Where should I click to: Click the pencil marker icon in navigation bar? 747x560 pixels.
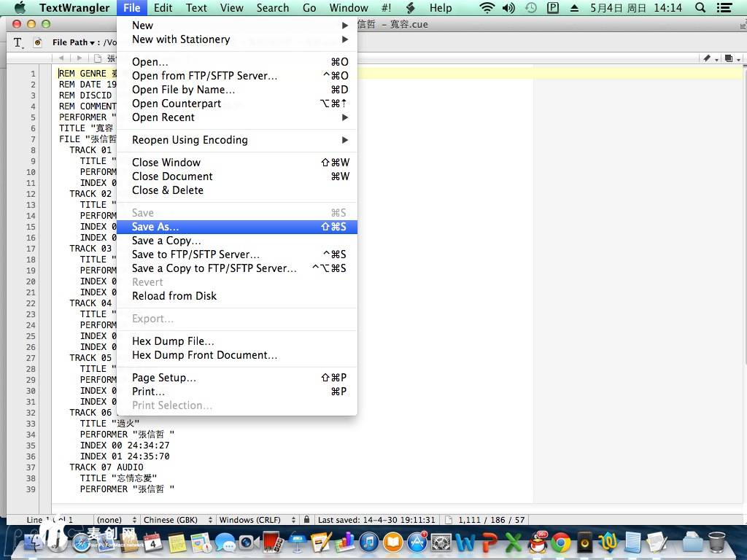[707, 58]
